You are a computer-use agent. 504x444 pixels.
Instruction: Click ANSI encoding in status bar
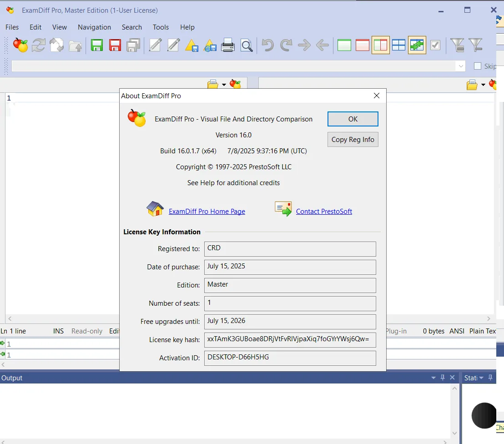click(x=457, y=331)
